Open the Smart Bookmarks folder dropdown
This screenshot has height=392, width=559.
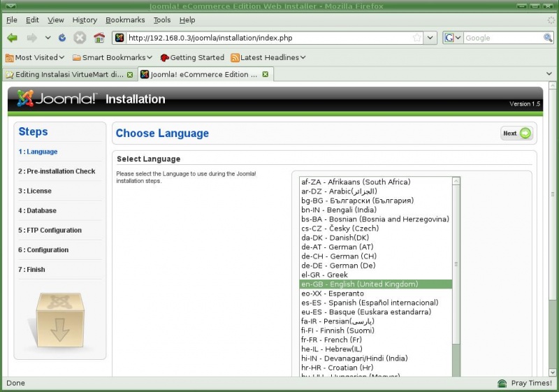(112, 57)
